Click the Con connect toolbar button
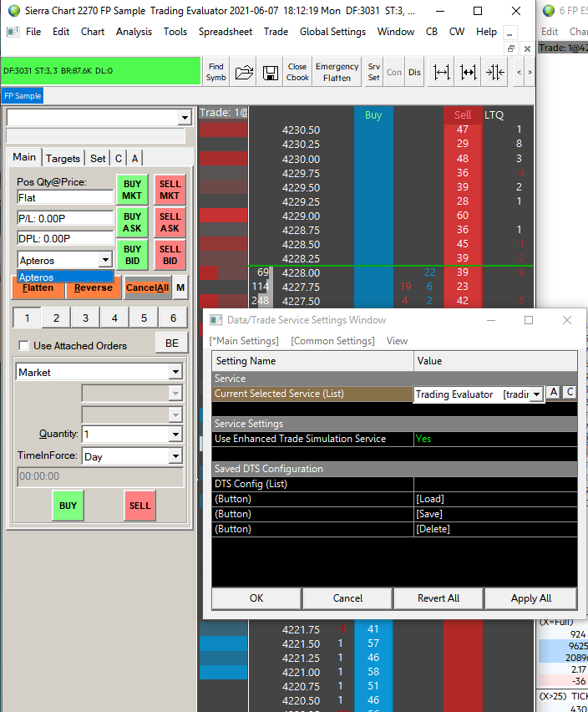This screenshot has width=588, height=712. pos(394,72)
